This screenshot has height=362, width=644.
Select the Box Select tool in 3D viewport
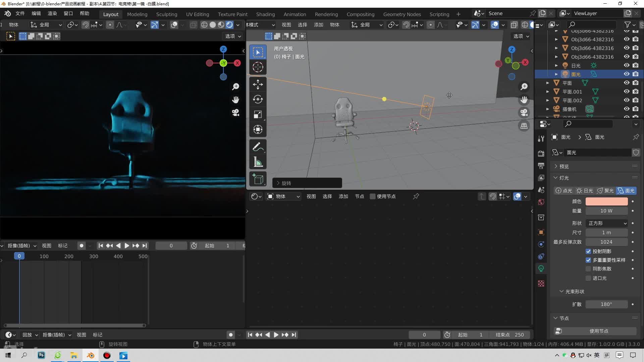point(258,52)
